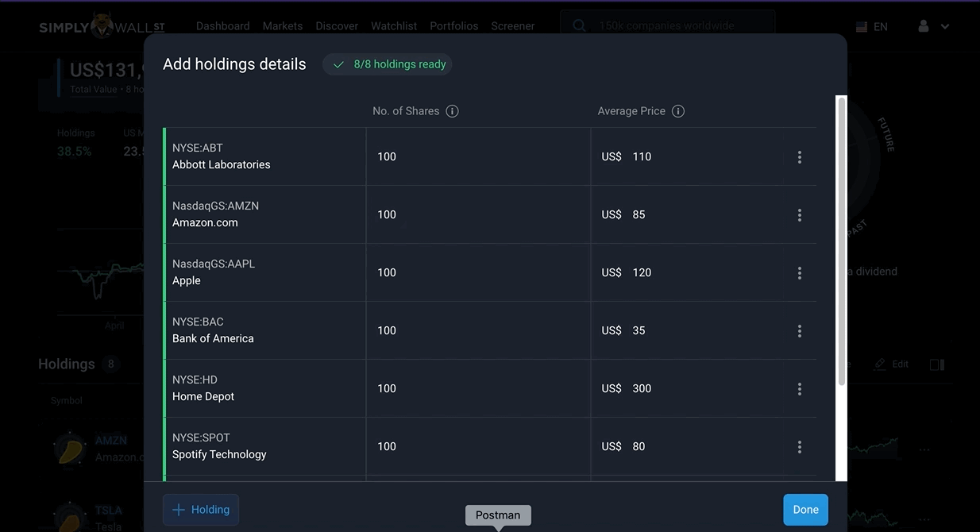This screenshot has width=980, height=532.
Task: Click the AMZN link in background holdings list
Action: pyautogui.click(x=111, y=440)
